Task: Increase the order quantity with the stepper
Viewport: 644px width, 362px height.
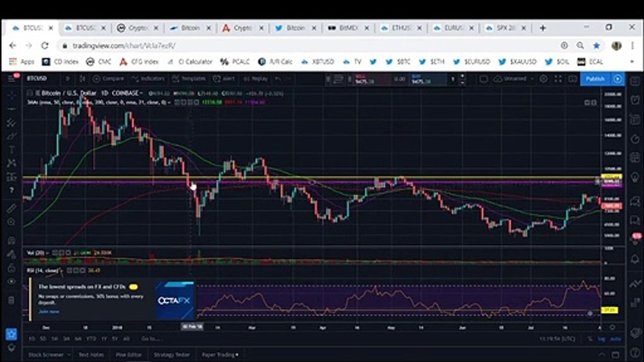Action: (x=462, y=76)
